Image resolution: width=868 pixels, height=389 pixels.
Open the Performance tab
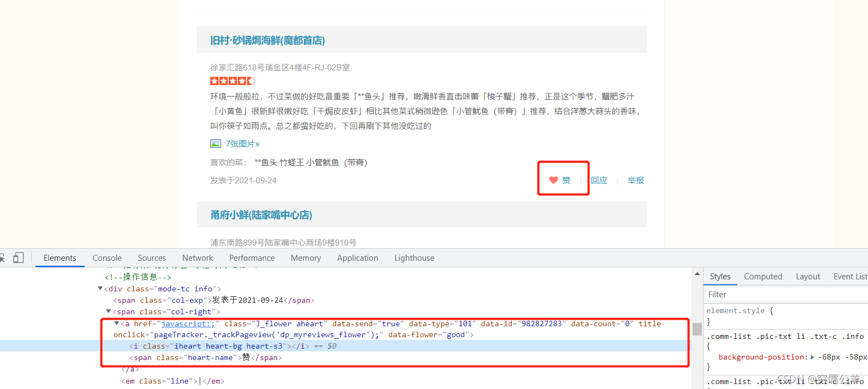coord(252,258)
